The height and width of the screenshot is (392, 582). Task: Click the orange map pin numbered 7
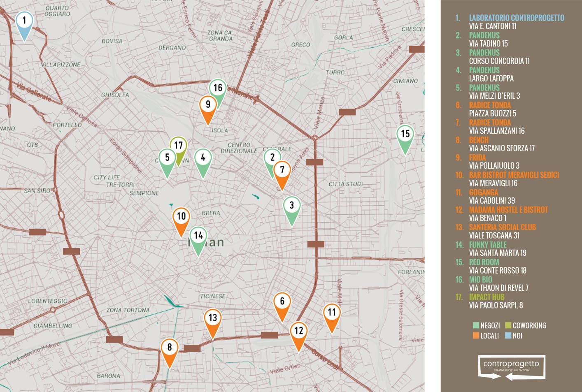282,176
